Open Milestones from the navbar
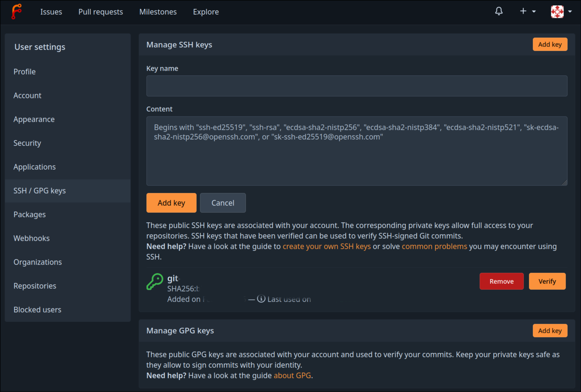Viewport: 581px width, 392px height. coord(158,12)
